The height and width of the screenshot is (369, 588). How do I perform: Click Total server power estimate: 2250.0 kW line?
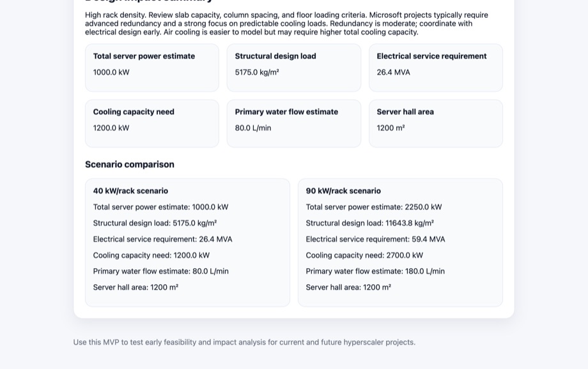click(374, 207)
